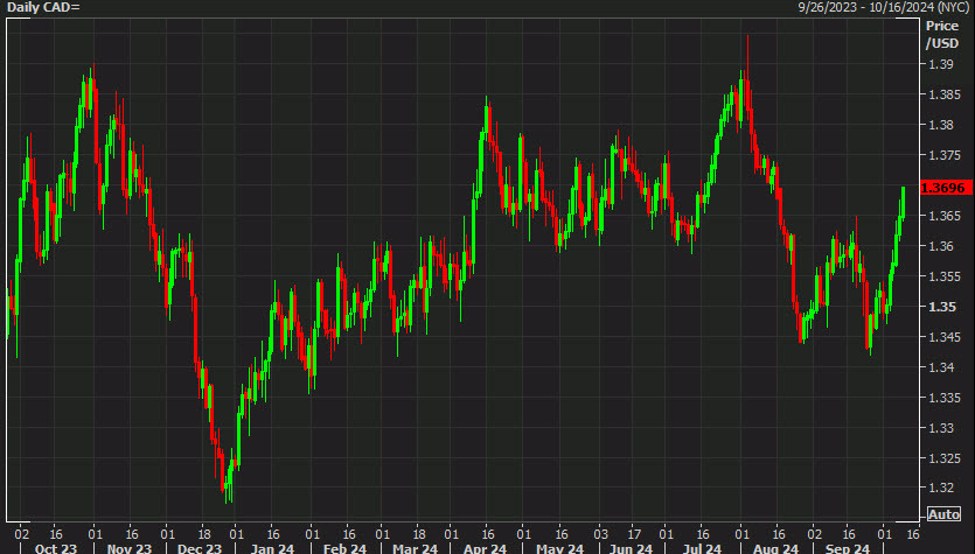
Task: Click the 1.375 price axis label
Action: [945, 155]
